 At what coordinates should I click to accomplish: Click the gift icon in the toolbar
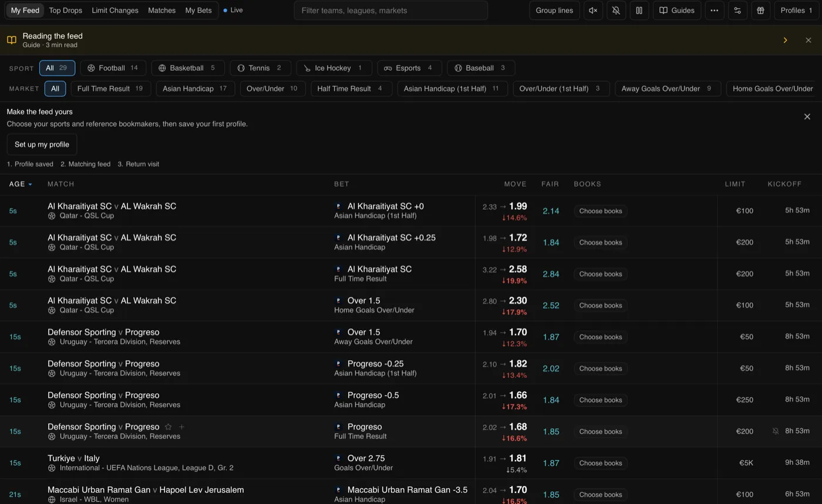tap(760, 11)
